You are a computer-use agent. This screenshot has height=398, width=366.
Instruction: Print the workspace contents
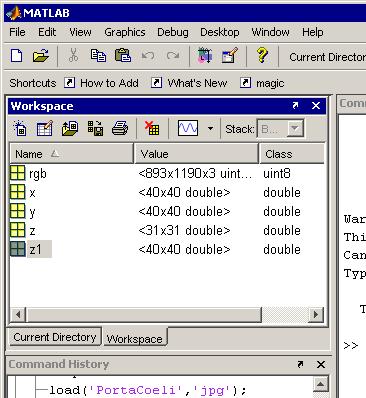(120, 128)
